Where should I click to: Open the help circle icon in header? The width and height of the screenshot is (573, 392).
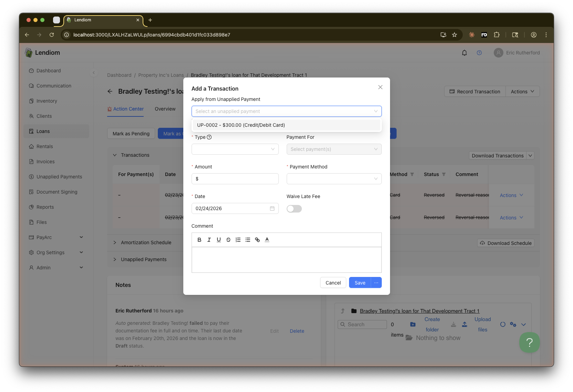point(479,53)
